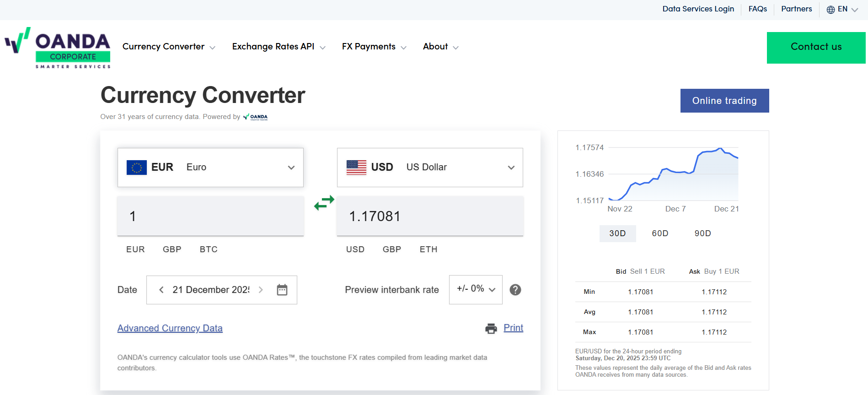Screen dimensions: 868x395
Task: Expand the FX Payments menu
Action: click(x=374, y=47)
